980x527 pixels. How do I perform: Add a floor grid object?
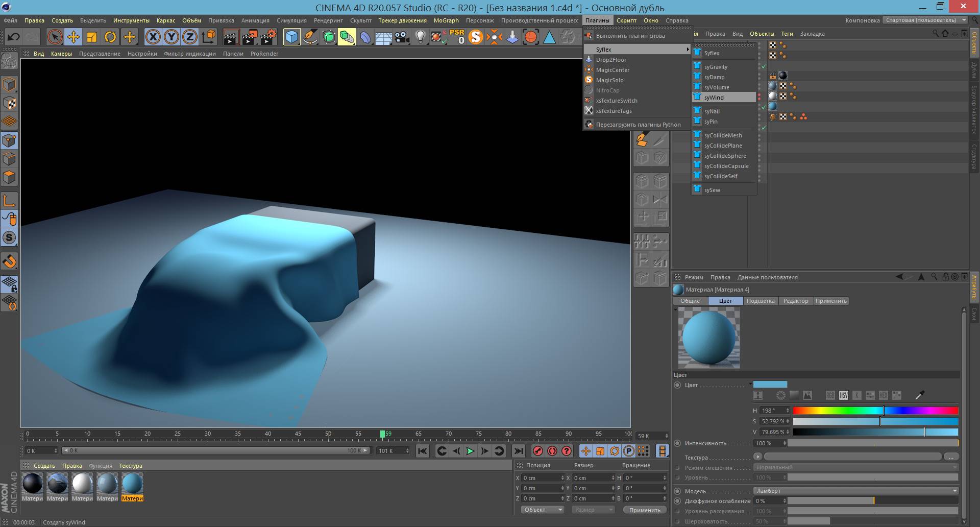coord(383,37)
